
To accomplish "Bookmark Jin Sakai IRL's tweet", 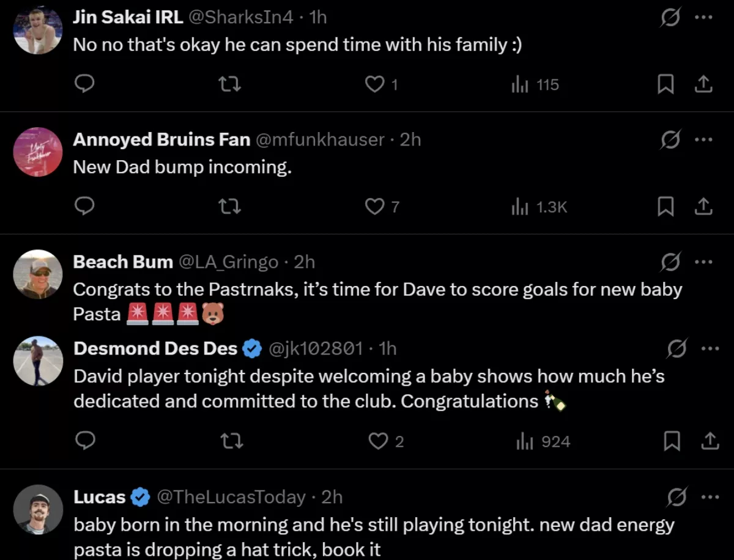I will coord(665,84).
